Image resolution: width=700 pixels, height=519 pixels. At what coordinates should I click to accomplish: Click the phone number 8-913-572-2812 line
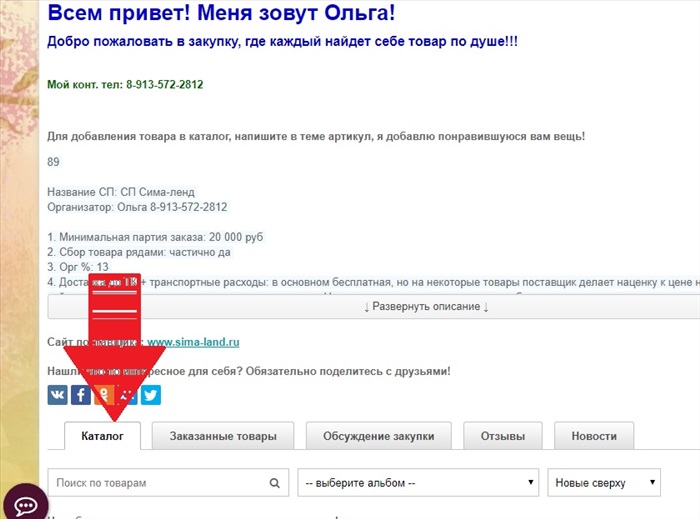click(125, 84)
